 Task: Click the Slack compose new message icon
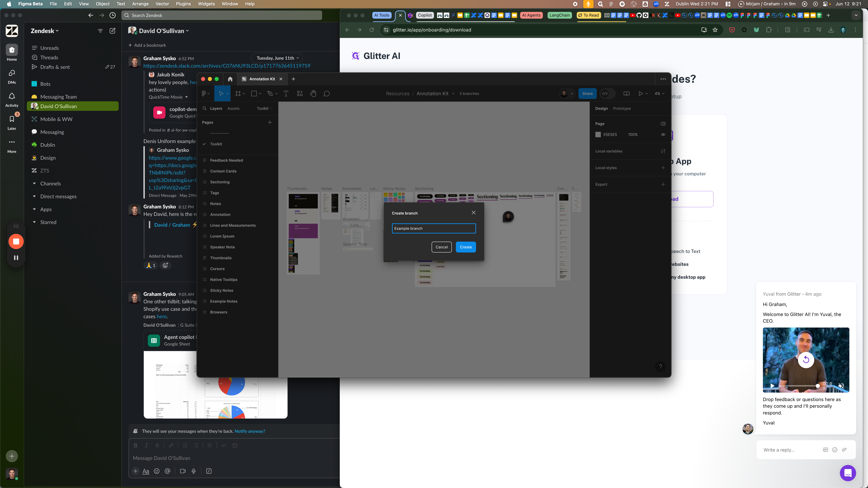tap(113, 31)
